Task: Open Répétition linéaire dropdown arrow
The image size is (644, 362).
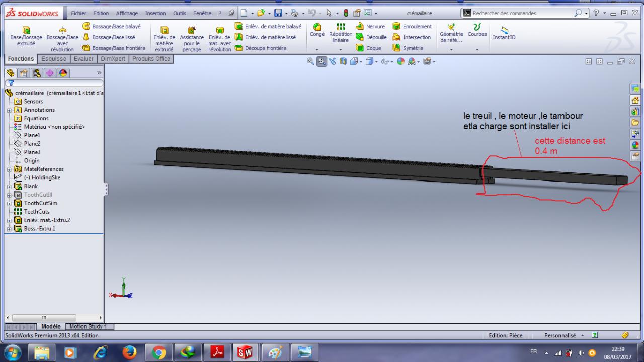Action: click(x=341, y=50)
